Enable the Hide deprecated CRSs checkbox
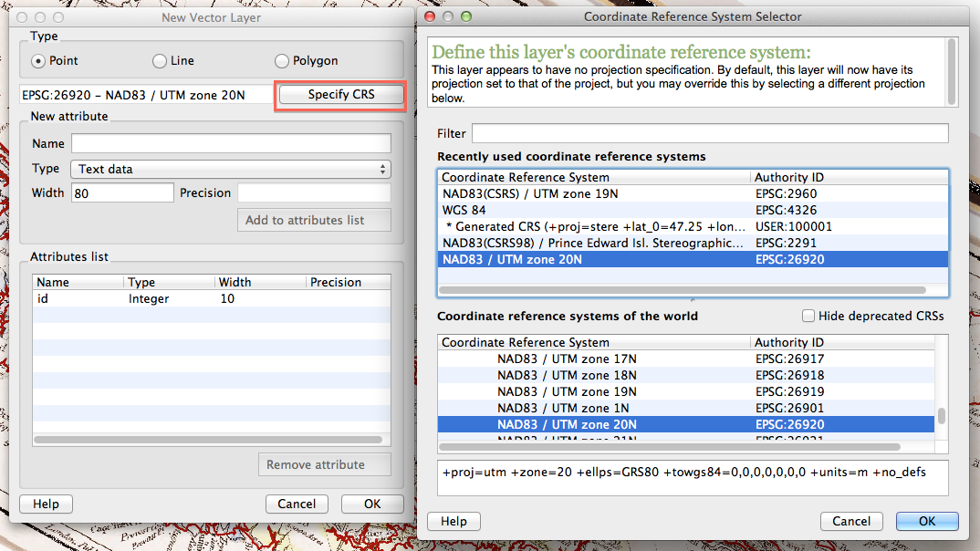The height and width of the screenshot is (551, 980). (808, 316)
